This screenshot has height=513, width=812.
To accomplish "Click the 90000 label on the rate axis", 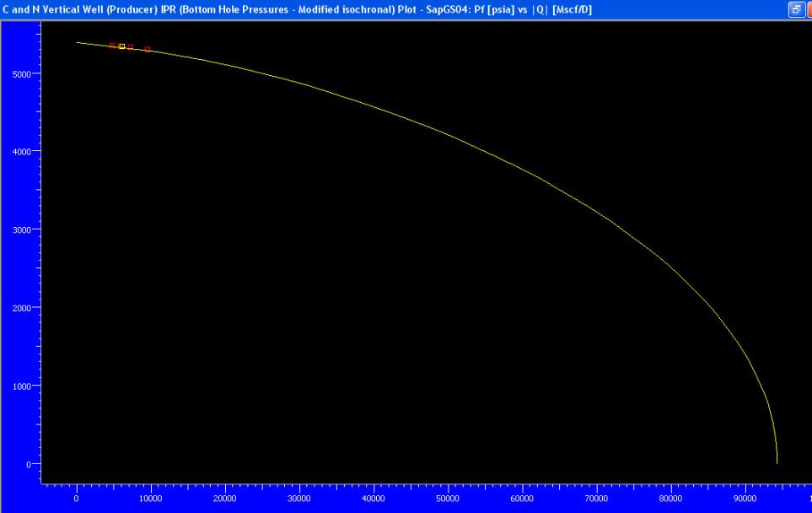I will tap(745, 498).
